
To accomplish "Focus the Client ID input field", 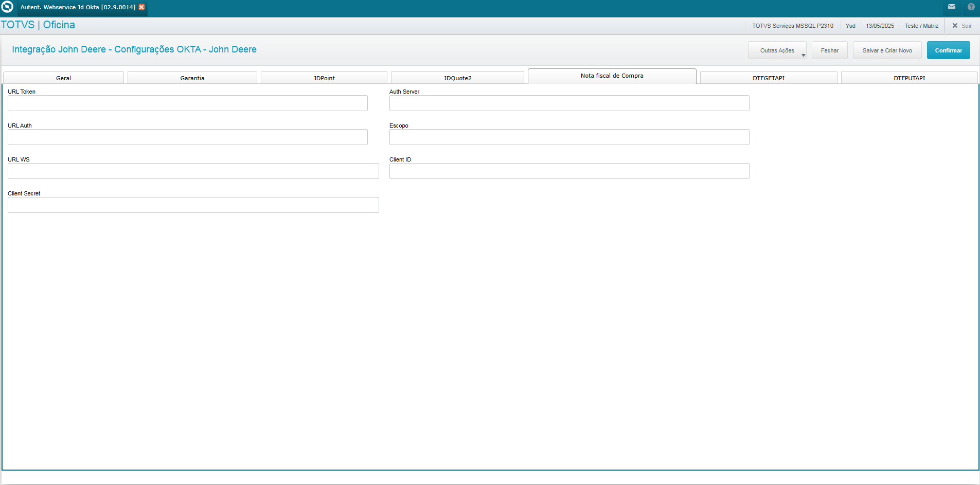I will (569, 171).
